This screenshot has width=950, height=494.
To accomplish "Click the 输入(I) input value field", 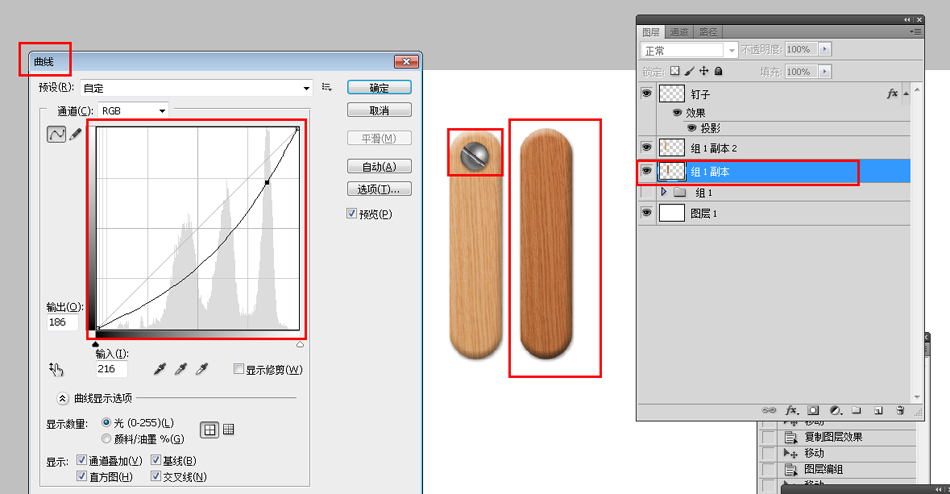I will (111, 369).
